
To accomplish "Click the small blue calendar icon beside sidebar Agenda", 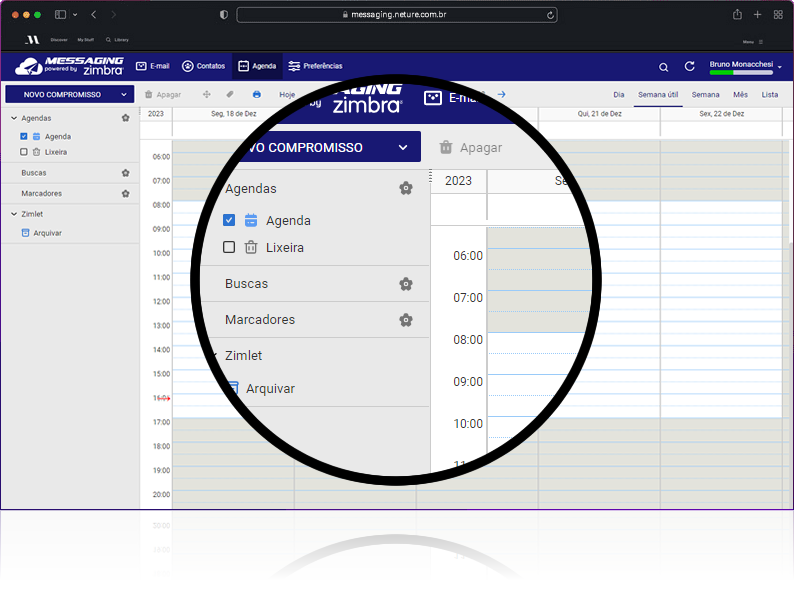I will click(36, 136).
